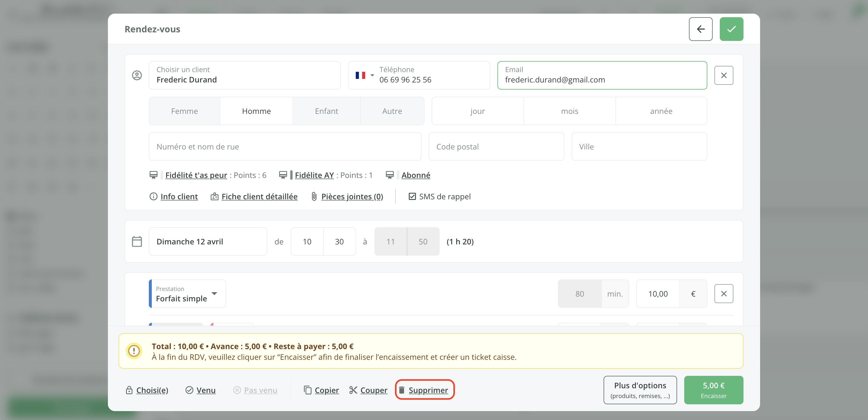Open Pièces jointes (0) attachments
The height and width of the screenshot is (420, 868).
[352, 197]
